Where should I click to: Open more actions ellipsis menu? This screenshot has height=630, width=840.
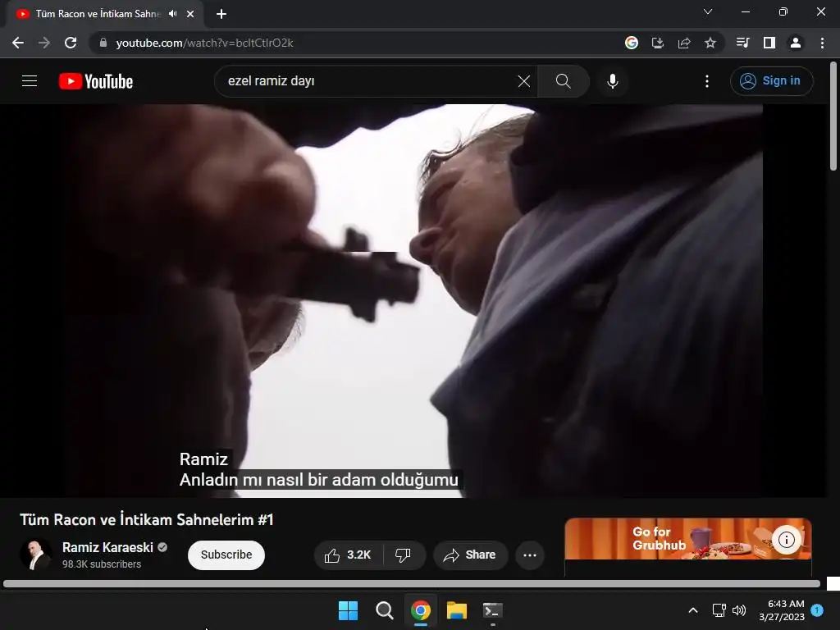(x=530, y=555)
